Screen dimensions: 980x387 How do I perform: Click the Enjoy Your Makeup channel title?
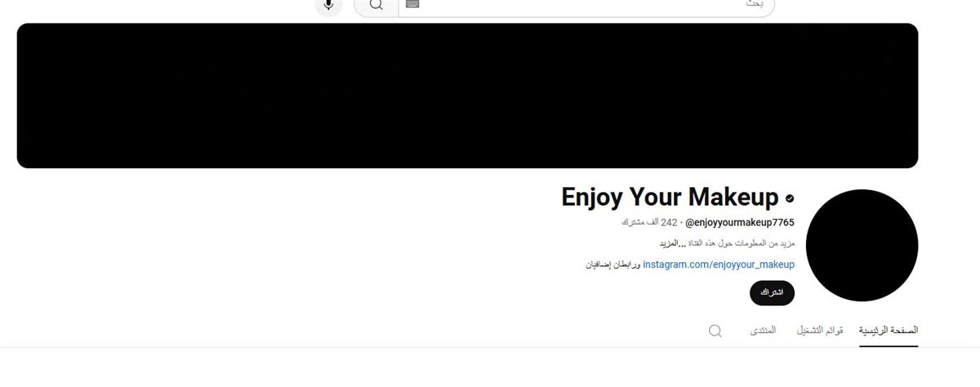670,198
